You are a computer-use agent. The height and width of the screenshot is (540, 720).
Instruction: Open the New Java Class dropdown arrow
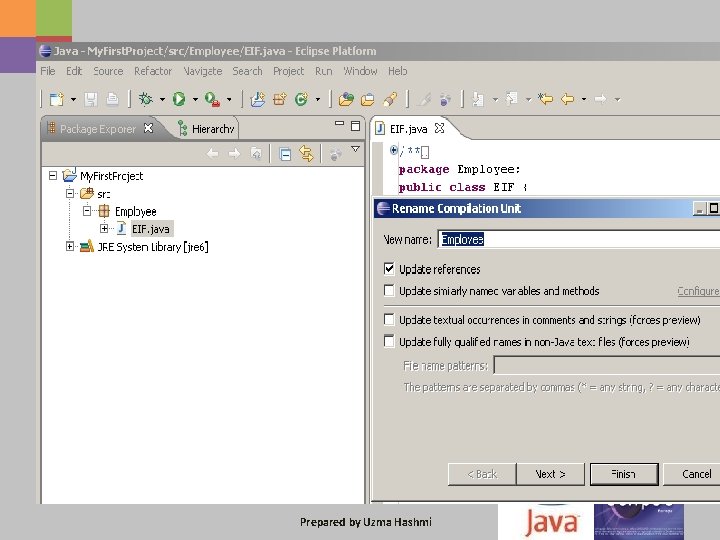pyautogui.click(x=318, y=99)
